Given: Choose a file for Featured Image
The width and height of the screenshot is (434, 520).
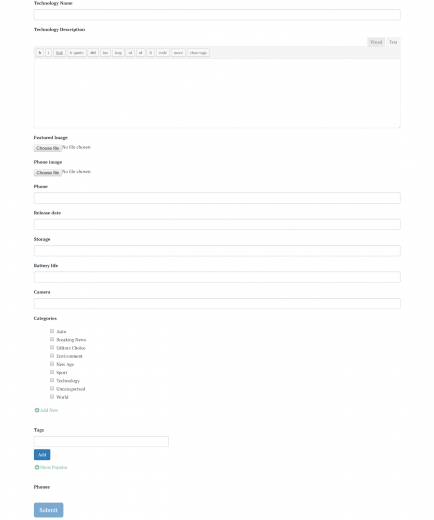Looking at the screenshot, I should 48,148.
